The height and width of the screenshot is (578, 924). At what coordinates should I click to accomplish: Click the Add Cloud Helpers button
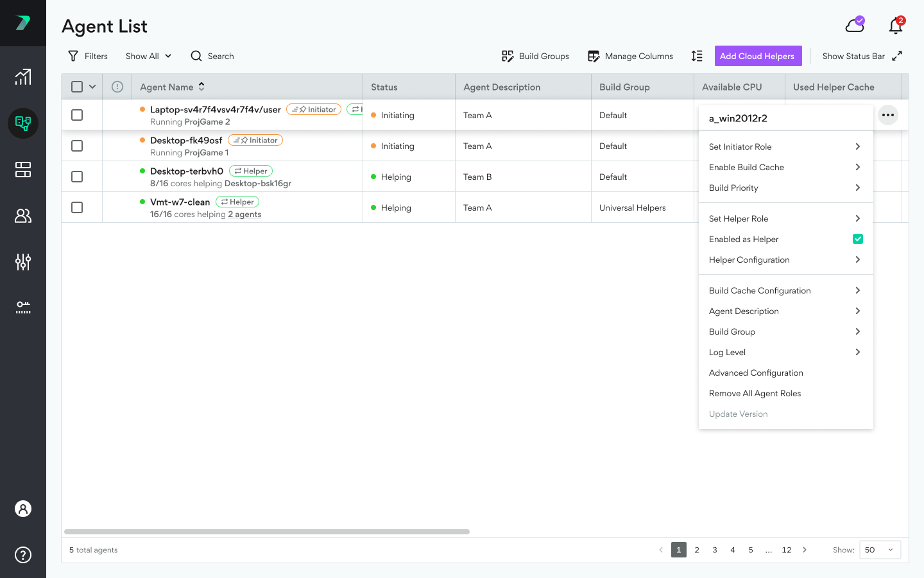click(x=757, y=56)
